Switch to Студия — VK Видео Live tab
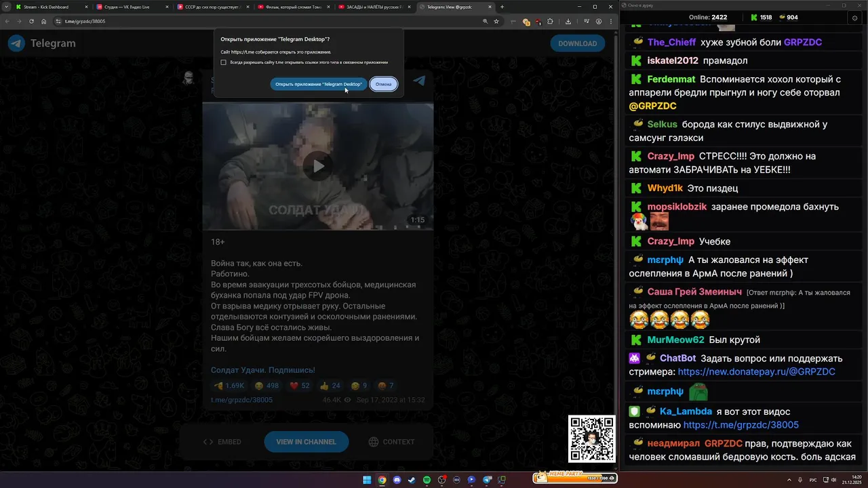The image size is (868, 488). pos(132,7)
